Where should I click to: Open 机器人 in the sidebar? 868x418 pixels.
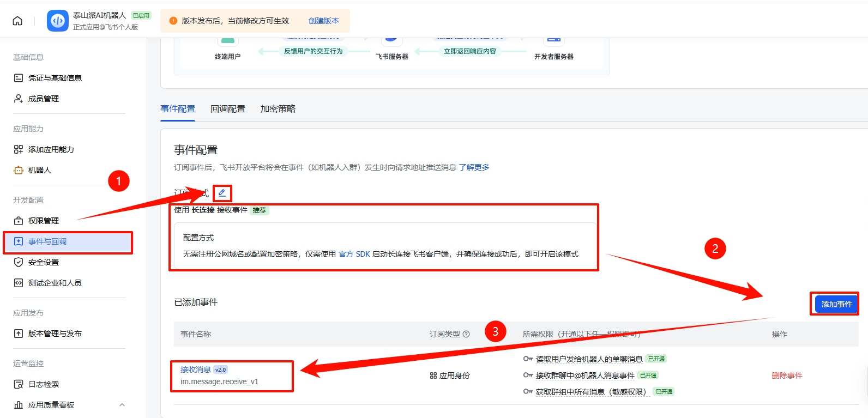[x=40, y=170]
